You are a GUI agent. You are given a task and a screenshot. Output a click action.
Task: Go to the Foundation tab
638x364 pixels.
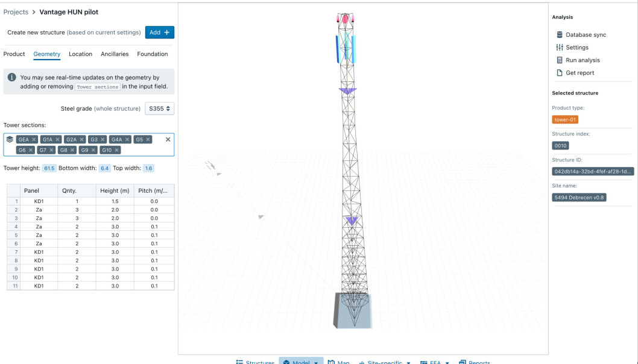coord(153,54)
